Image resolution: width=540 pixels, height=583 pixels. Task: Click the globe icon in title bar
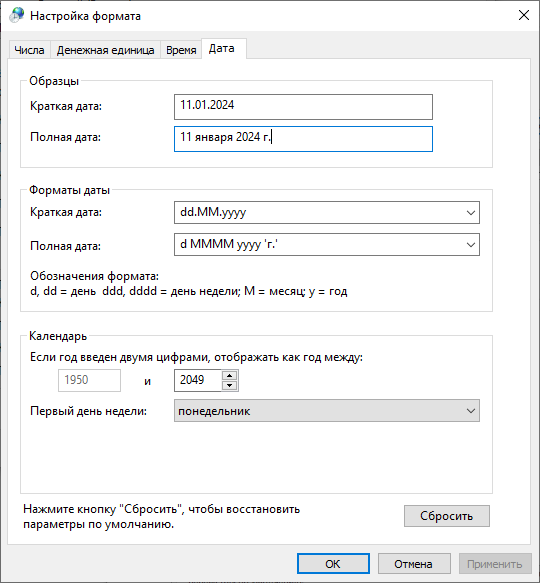(x=16, y=16)
